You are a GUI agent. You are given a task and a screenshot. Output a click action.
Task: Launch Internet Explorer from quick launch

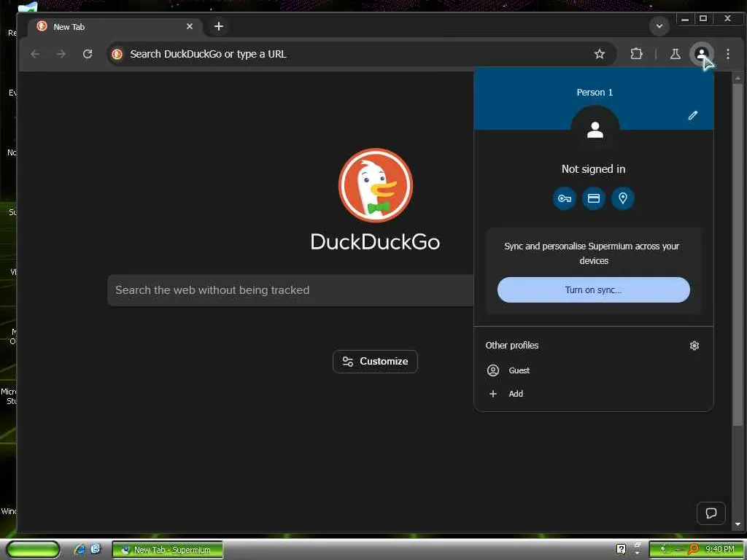pos(80,550)
